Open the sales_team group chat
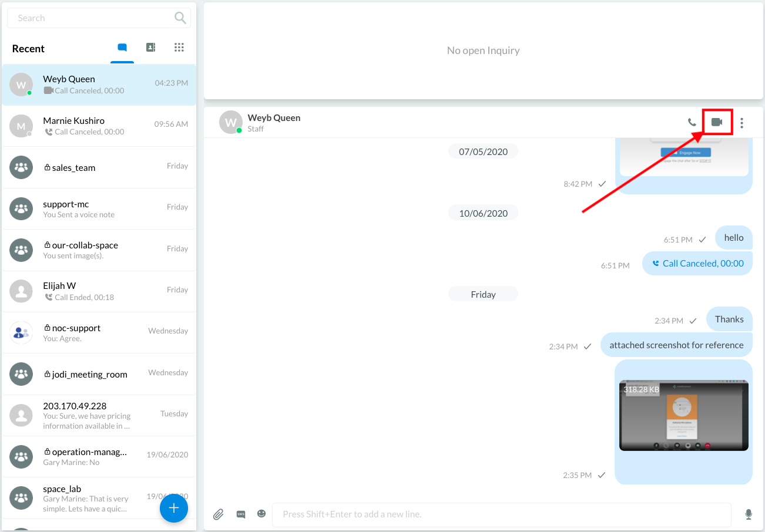This screenshot has width=765, height=532. coord(99,167)
